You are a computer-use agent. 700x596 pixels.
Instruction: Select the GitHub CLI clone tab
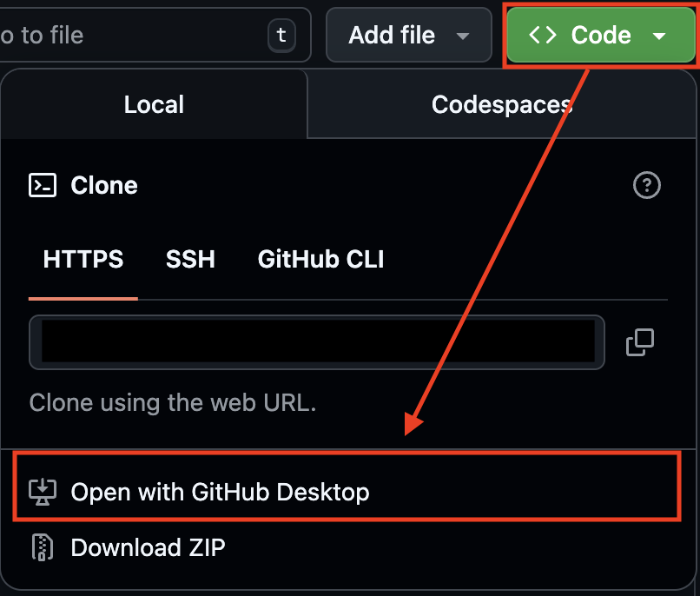[320, 259]
